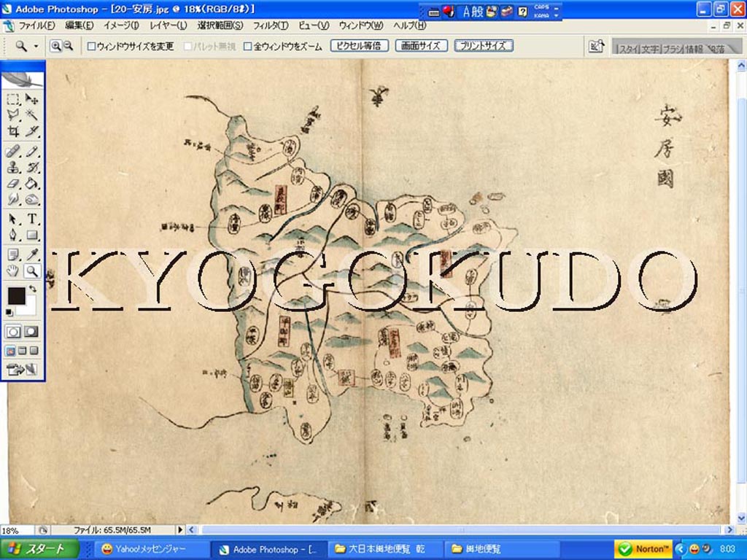Select the Slice tool
Viewport: 747px width, 560px height.
pos(31,131)
